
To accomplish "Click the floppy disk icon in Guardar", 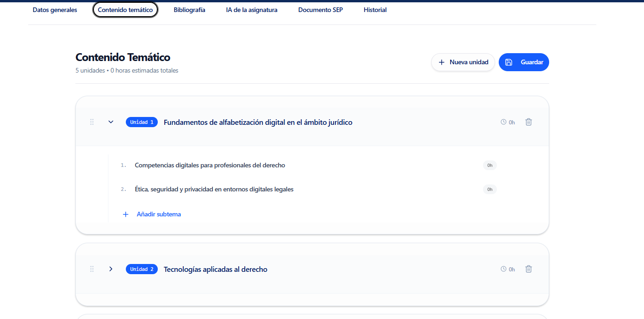I will (509, 62).
